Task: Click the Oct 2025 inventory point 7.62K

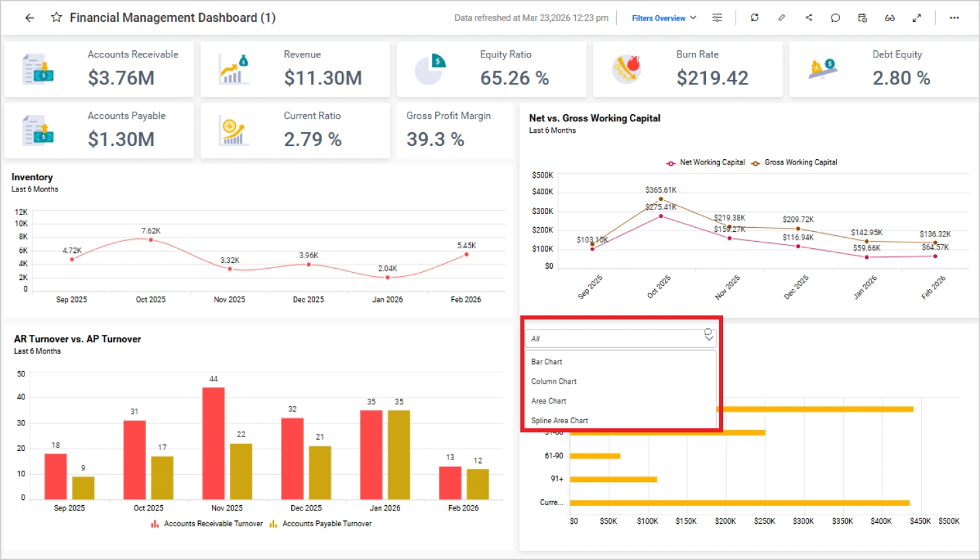Action: [x=151, y=240]
